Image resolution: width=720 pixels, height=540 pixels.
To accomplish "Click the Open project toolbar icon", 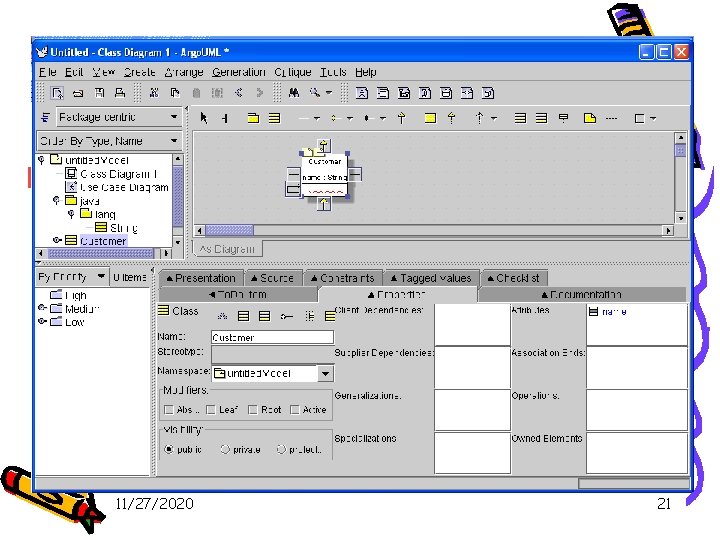I will pyautogui.click(x=79, y=93).
